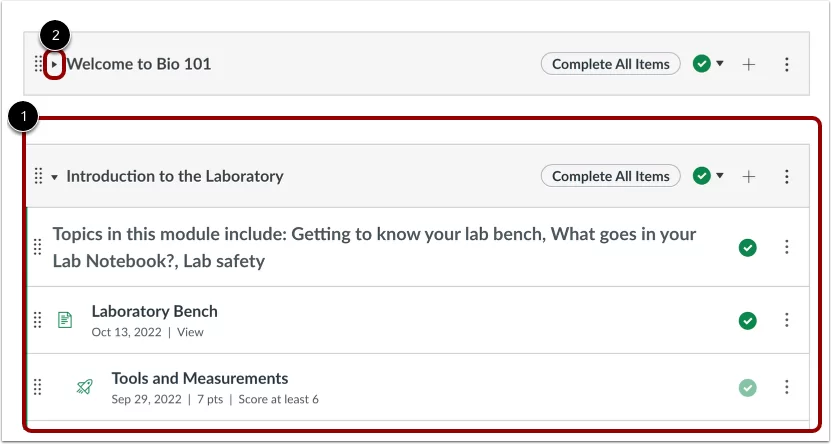Collapse the Introduction to the Laboratory module

[54, 177]
